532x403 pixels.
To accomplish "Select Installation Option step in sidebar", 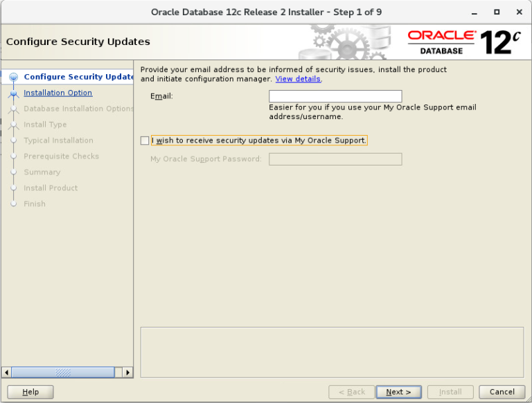I will [57, 93].
